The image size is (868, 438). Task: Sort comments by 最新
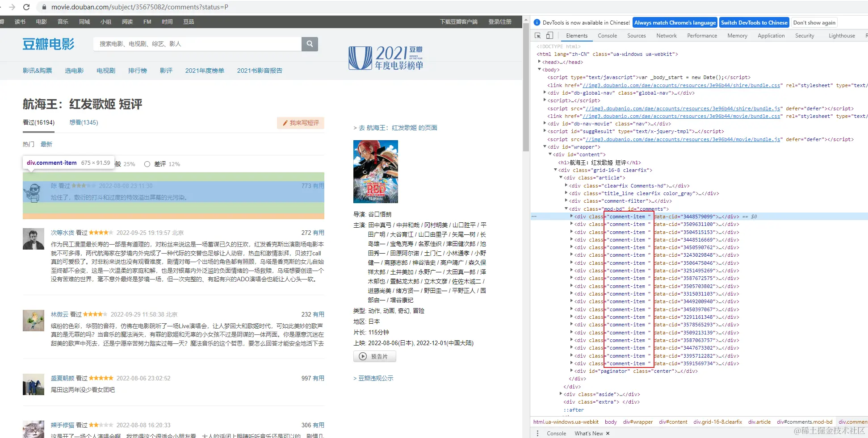[46, 144]
